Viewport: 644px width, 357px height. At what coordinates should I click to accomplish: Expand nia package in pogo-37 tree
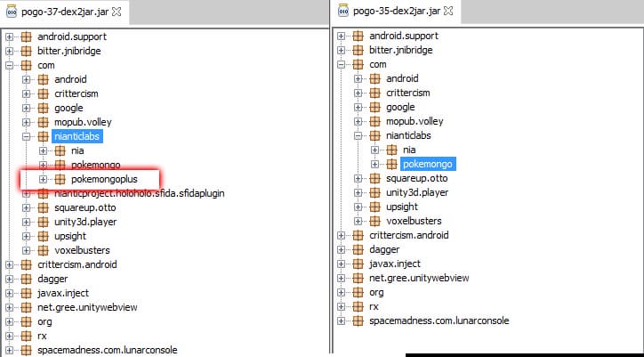[x=43, y=151]
